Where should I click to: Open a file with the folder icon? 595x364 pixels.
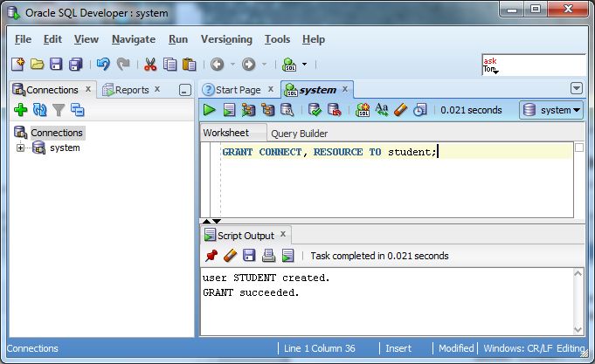point(37,64)
